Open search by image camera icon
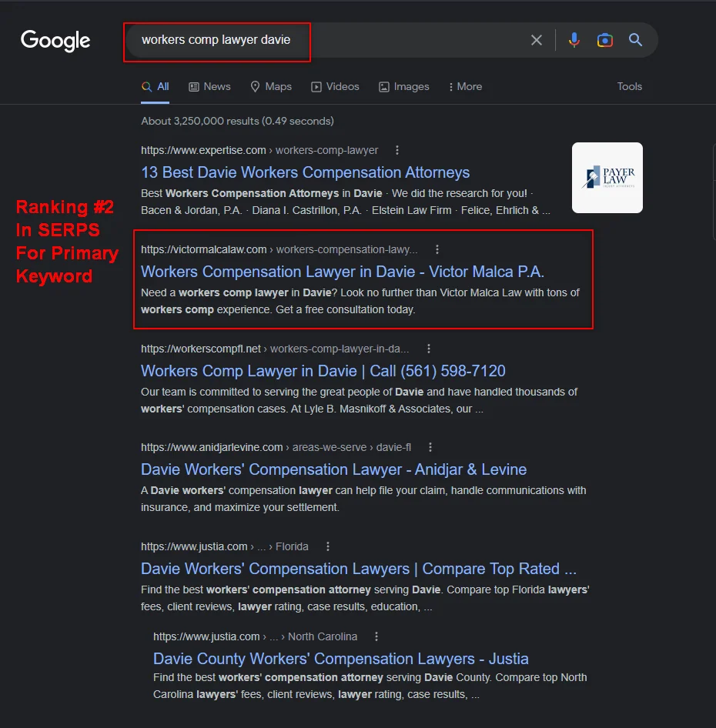This screenshot has width=716, height=728. (x=604, y=40)
